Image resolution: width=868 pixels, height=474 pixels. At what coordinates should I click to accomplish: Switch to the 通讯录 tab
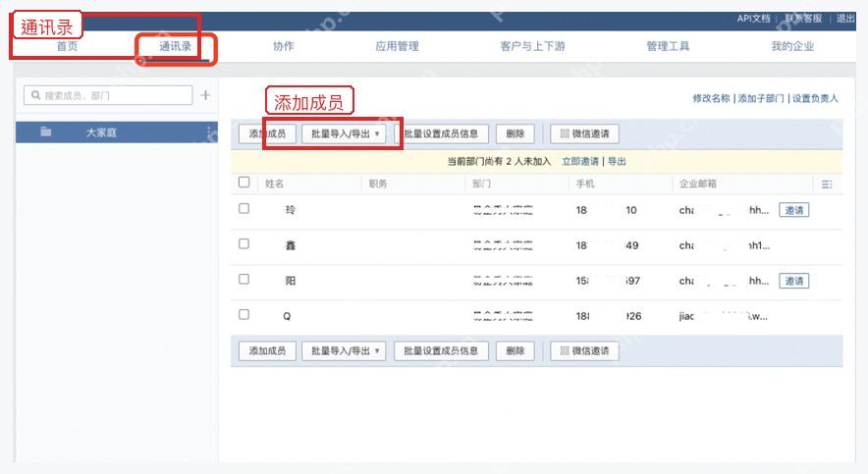tap(176, 46)
